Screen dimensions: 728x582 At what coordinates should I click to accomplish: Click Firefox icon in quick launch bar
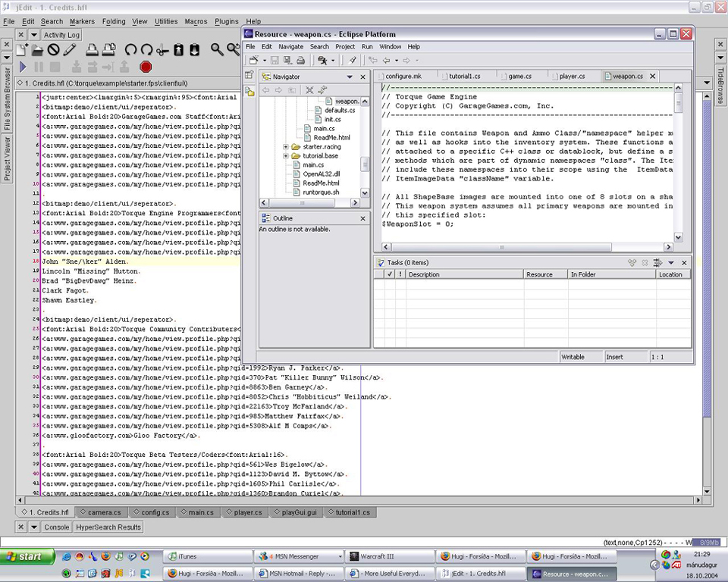pos(106,556)
